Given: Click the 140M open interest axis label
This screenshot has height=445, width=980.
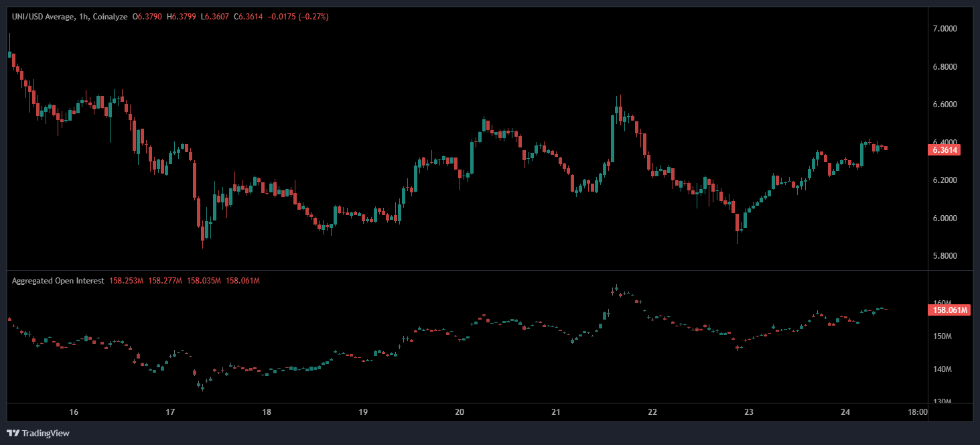Looking at the screenshot, I should point(942,369).
